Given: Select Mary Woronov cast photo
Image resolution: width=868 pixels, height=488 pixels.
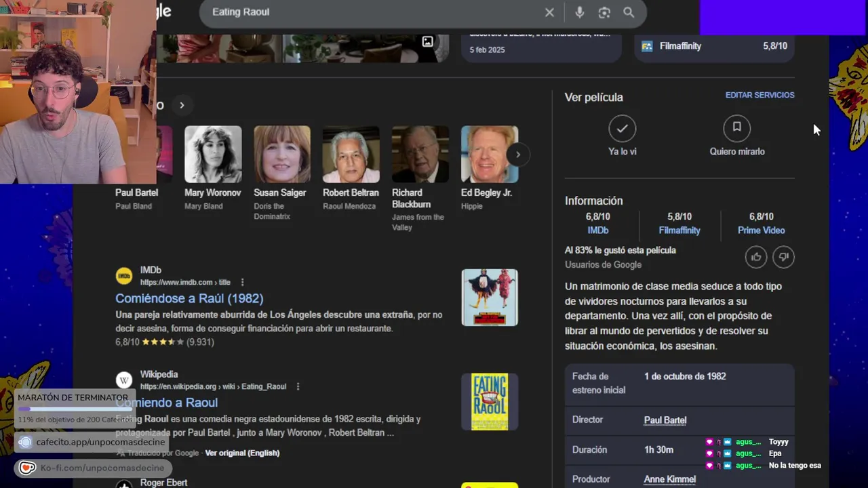Looking at the screenshot, I should (x=213, y=155).
